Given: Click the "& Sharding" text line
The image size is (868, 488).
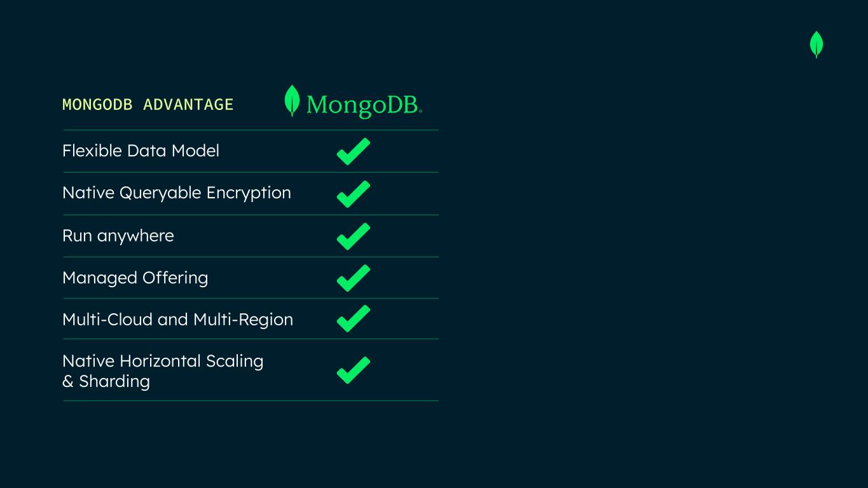Looking at the screenshot, I should (106, 381).
